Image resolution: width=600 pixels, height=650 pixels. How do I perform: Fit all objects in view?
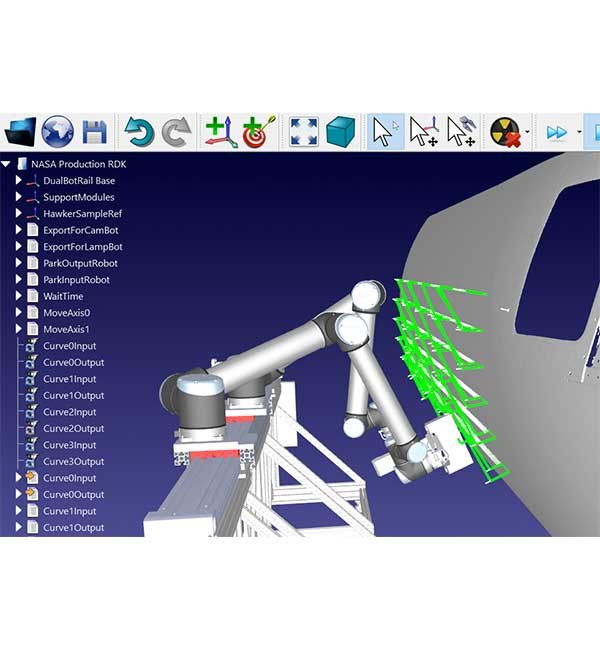click(x=303, y=131)
